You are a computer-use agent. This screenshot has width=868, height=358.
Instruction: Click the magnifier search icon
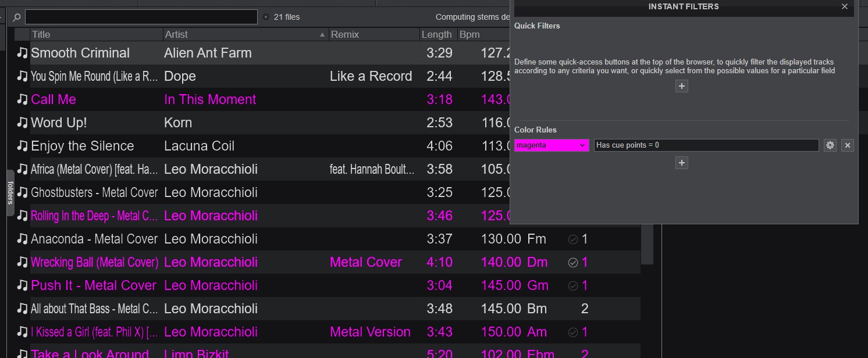(x=17, y=17)
